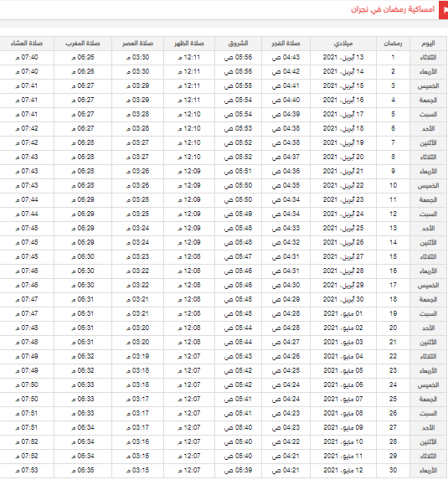Click sunrise time 05:47 on Ramadan day 15

point(238,257)
